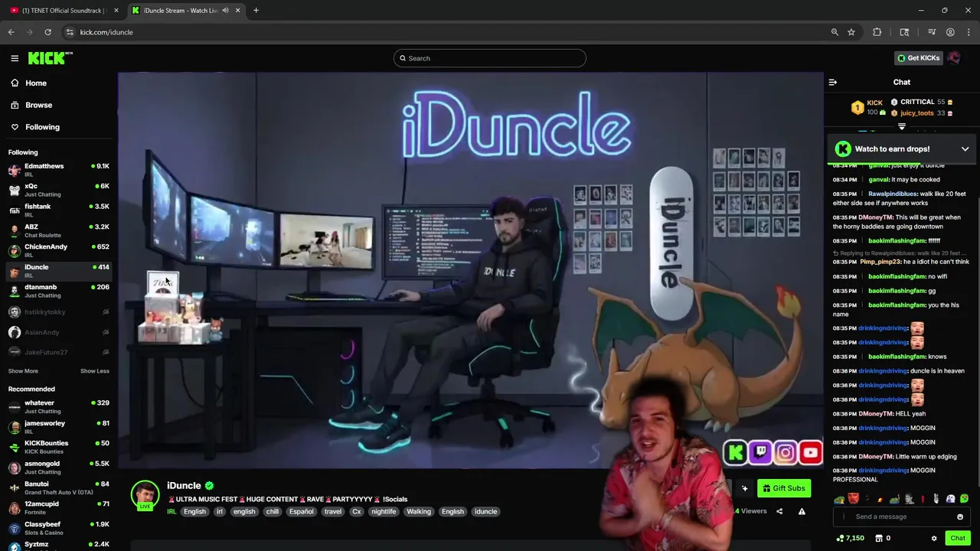Click browser back arrow
The height and width of the screenshot is (551, 980).
tap(11, 32)
